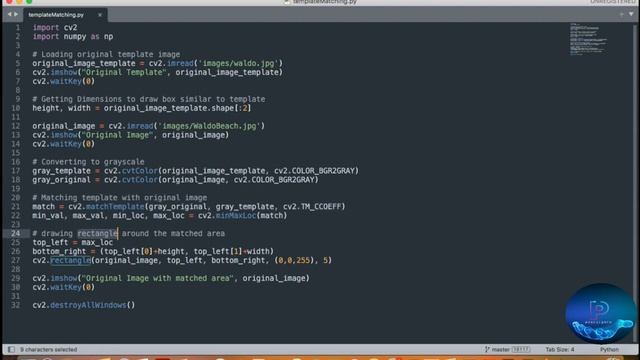
Task: Click the 'images/WaldoBeach.jpg' string
Action: click(209, 126)
